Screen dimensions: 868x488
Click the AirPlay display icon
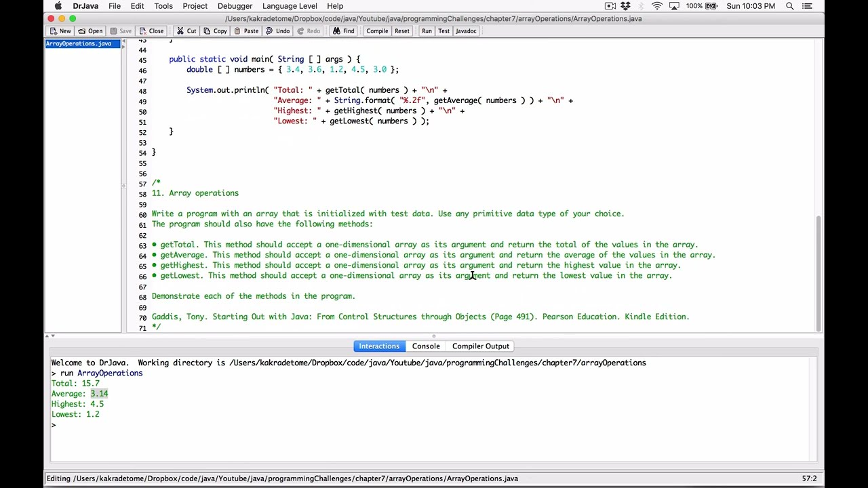674,6
